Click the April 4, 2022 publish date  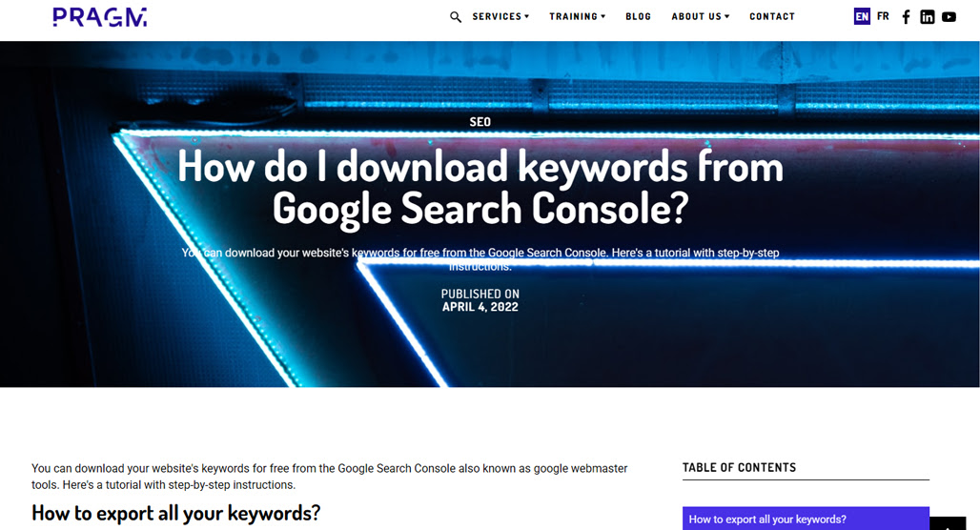coord(480,307)
